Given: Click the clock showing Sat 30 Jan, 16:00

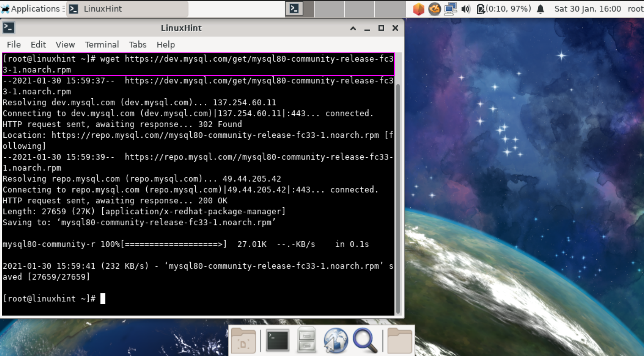Looking at the screenshot, I should pyautogui.click(x=587, y=9).
